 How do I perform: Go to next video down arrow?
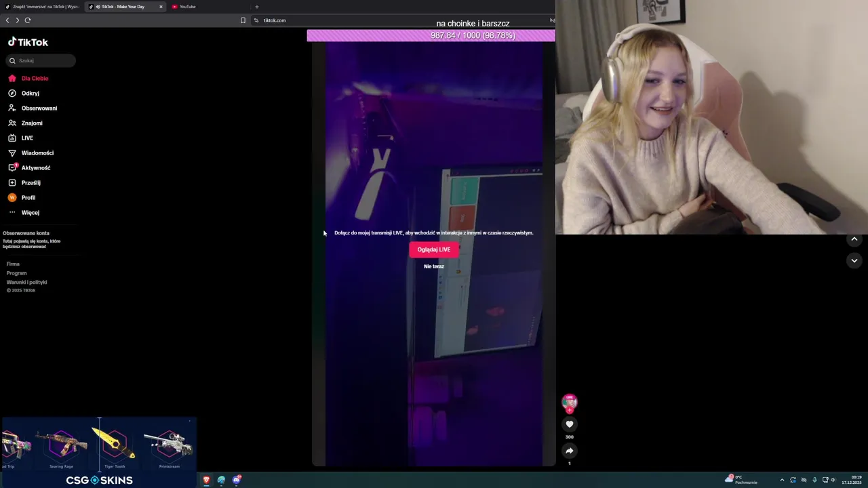click(x=854, y=260)
